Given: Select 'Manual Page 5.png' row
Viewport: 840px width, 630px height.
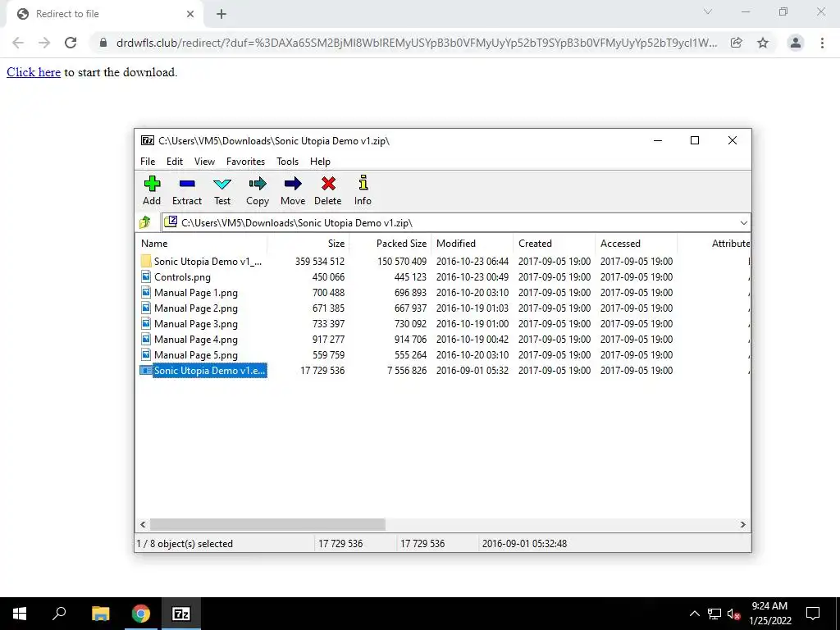Looking at the screenshot, I should (442, 354).
